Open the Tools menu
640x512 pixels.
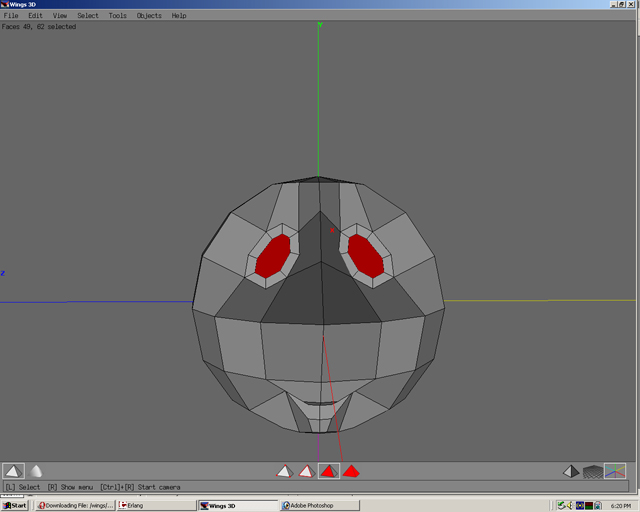click(x=118, y=16)
